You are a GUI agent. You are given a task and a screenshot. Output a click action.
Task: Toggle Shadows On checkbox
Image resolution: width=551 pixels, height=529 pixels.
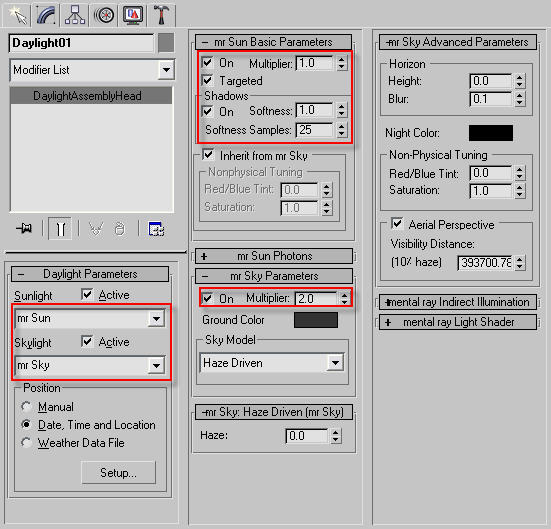coord(207,111)
